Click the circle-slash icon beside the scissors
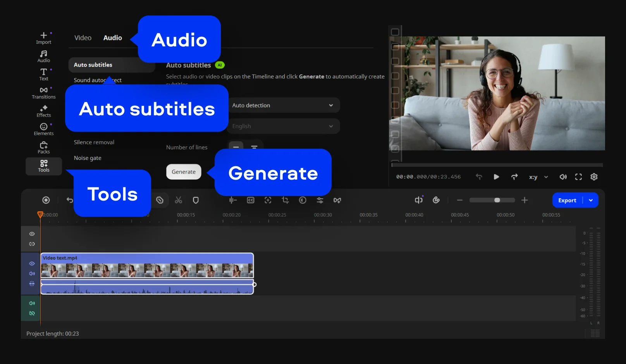 point(160,200)
